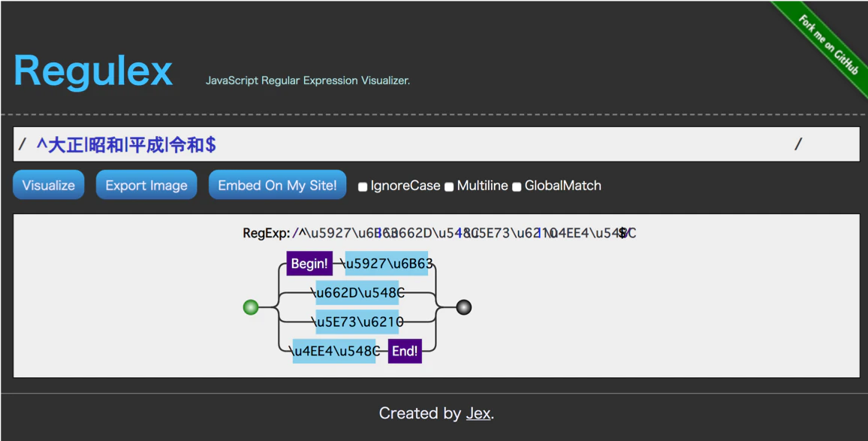Export the diagram with Export Image
Viewport: 868px width, 441px height.
tap(146, 185)
